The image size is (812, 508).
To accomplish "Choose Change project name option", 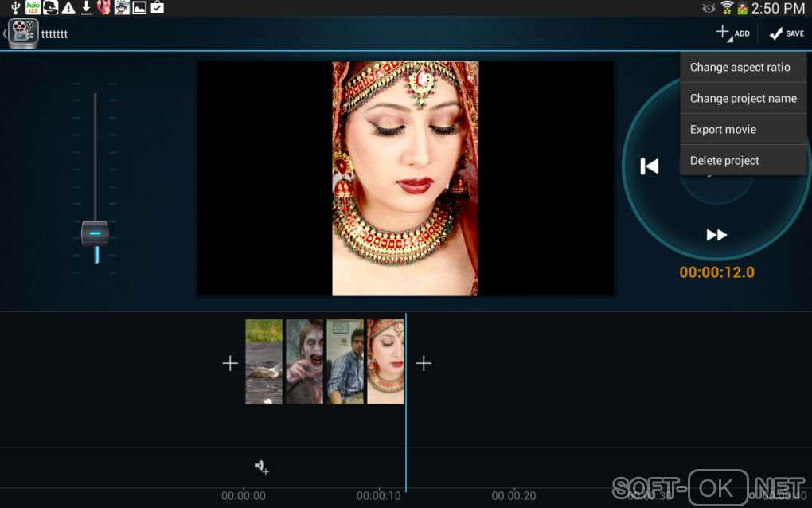I will (743, 99).
